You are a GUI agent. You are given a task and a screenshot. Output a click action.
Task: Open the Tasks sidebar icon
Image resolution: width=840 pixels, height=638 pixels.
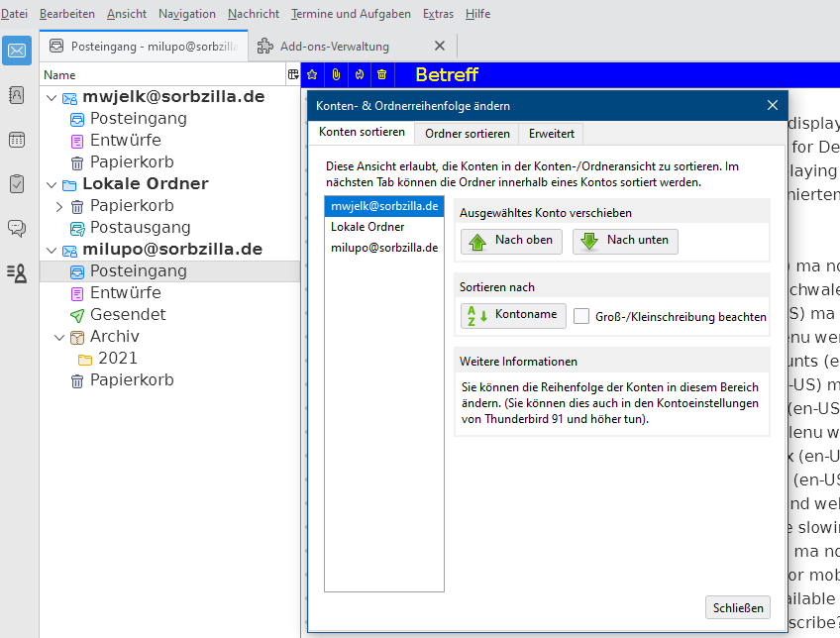(x=17, y=184)
